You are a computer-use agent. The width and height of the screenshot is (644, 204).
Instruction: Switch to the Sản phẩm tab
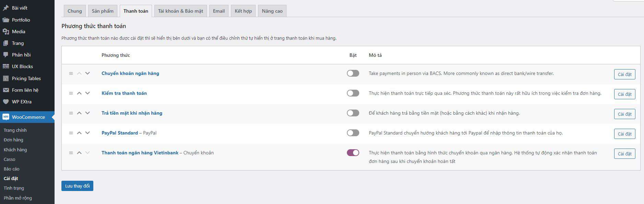pos(103,11)
